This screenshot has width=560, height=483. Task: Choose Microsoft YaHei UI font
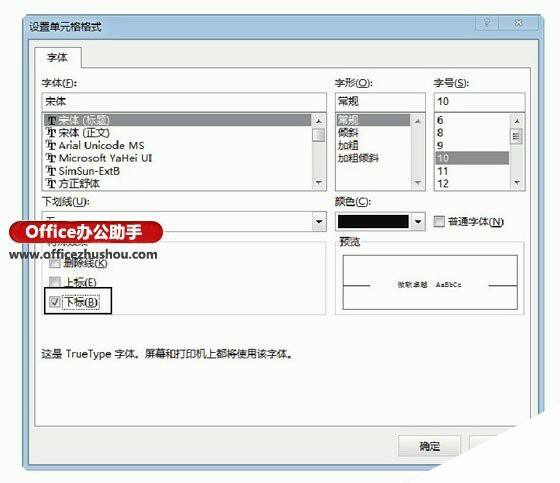178,158
